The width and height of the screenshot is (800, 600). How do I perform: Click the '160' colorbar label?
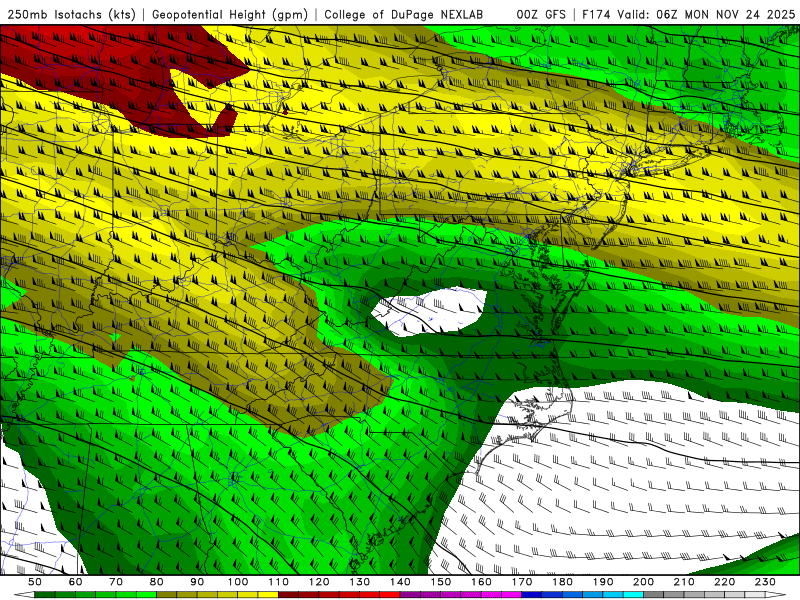click(481, 582)
